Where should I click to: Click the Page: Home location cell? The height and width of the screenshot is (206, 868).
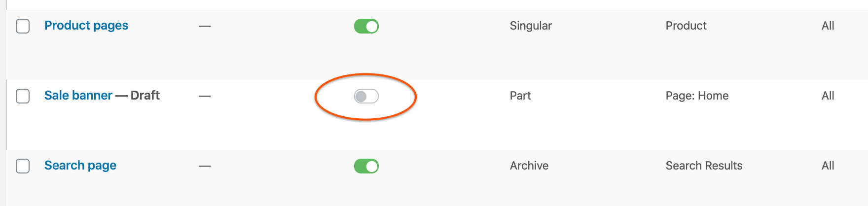click(697, 96)
